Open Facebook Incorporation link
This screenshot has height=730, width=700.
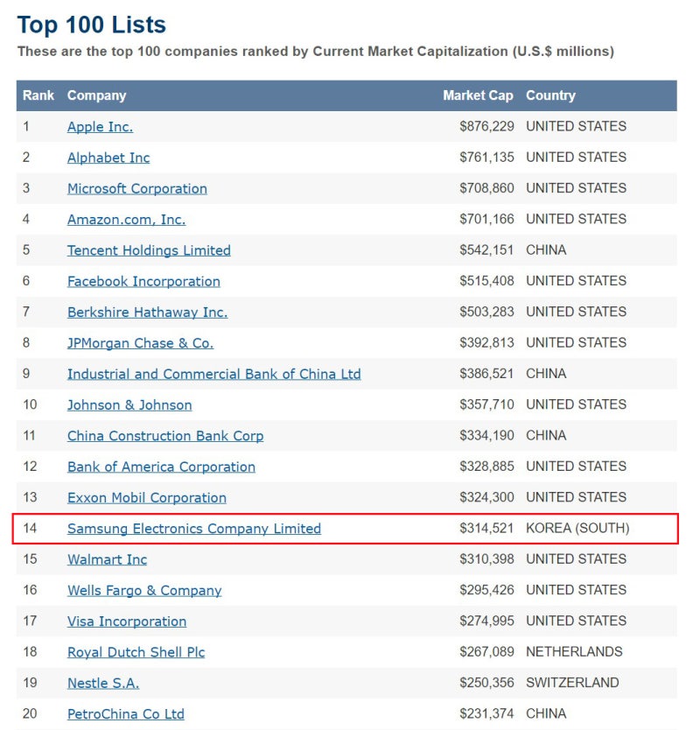(x=143, y=281)
